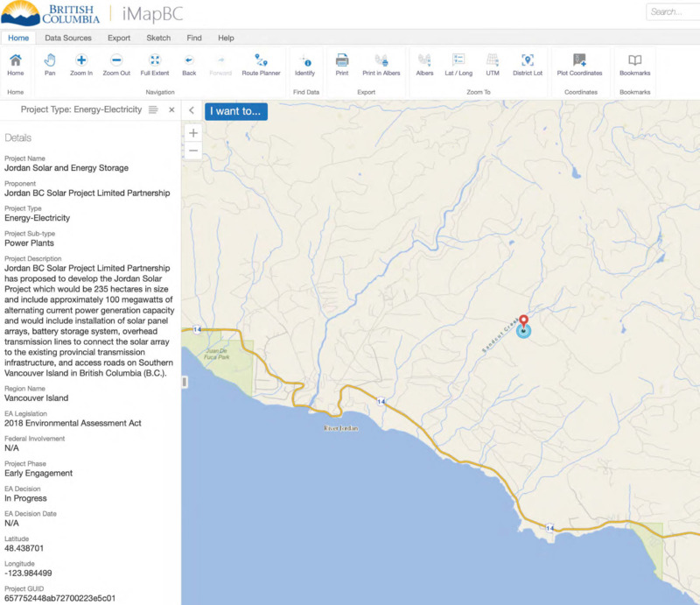Zoom to Lat / Long
The height and width of the screenshot is (605, 700).
click(x=458, y=65)
